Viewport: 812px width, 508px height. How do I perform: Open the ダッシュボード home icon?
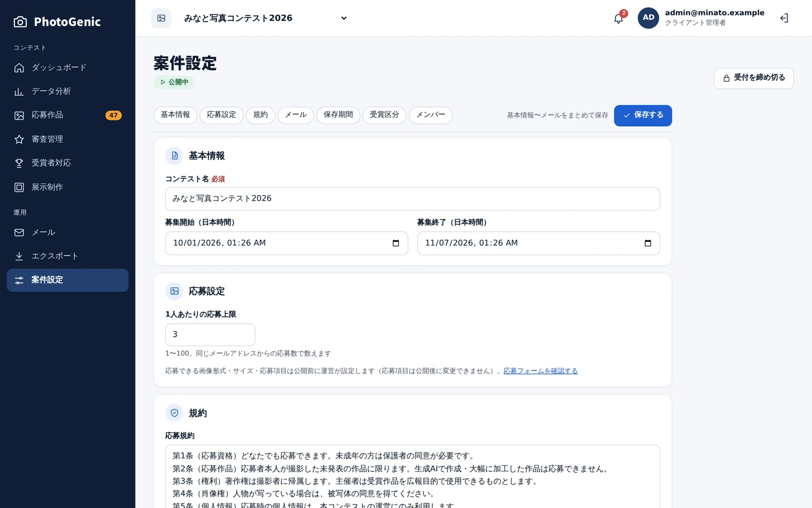click(x=19, y=68)
